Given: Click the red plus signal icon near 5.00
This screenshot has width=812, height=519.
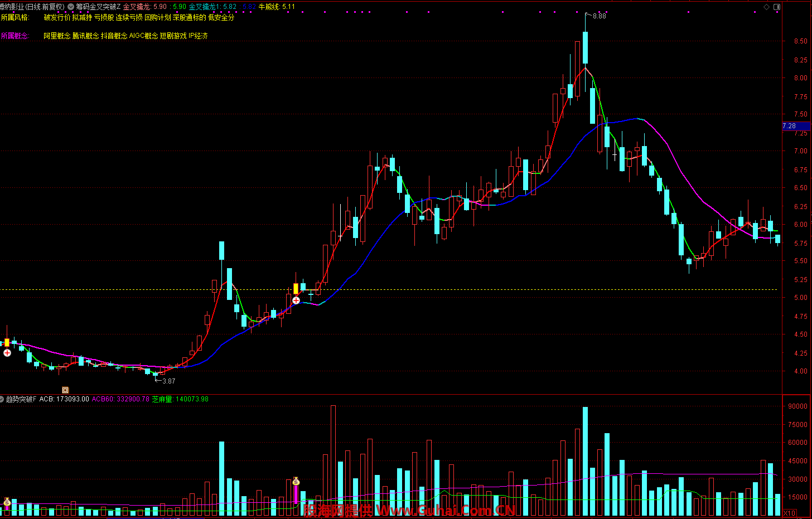Looking at the screenshot, I should [296, 300].
